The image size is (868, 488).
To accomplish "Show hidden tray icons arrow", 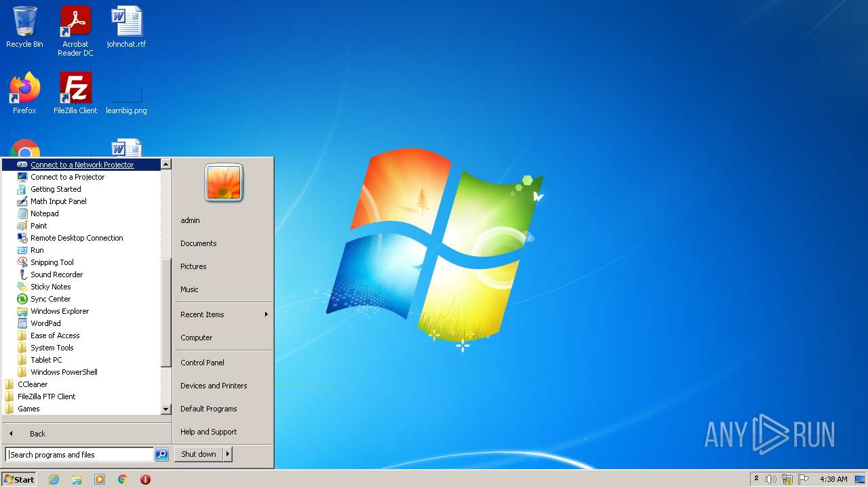I will coord(756,479).
